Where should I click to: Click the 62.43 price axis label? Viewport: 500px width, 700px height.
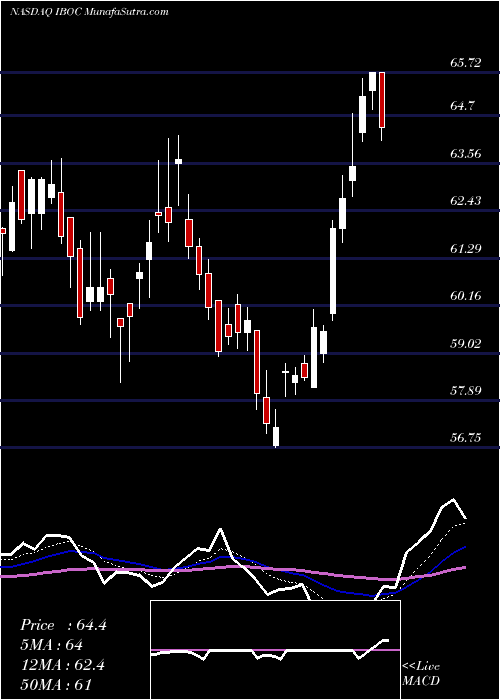coord(466,201)
